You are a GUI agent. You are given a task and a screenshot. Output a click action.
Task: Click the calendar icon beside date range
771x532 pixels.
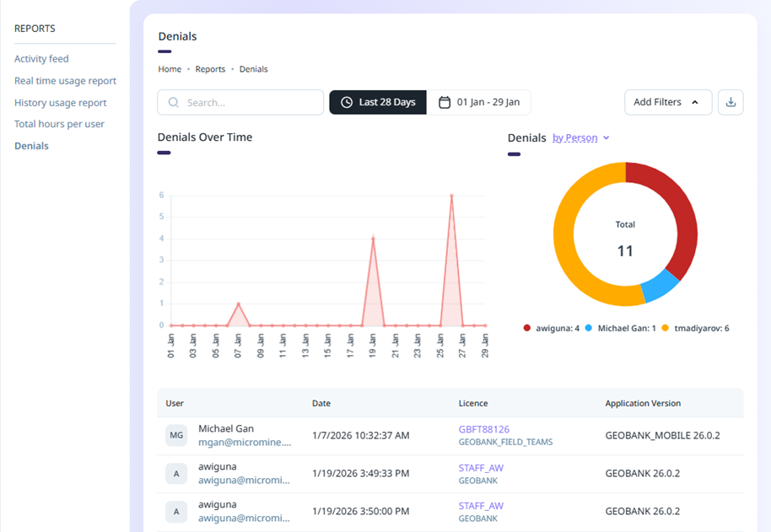(445, 102)
